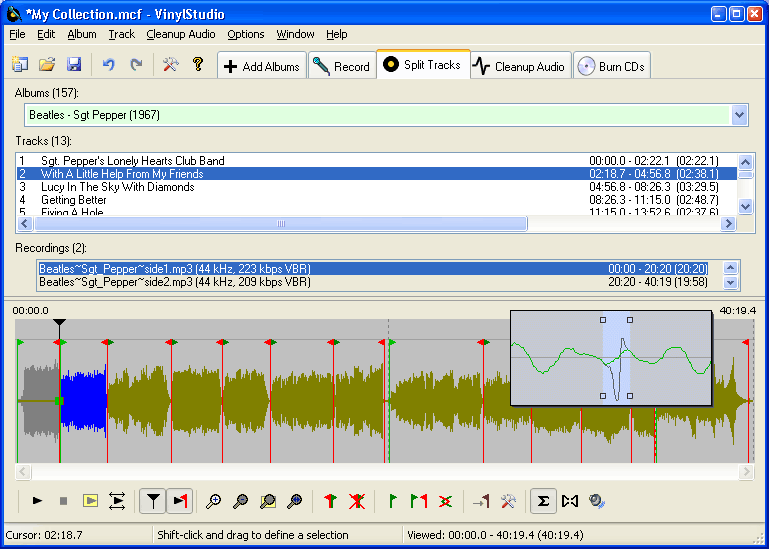Screen dimensions: 769x549
Task: Click the black playback cursor triangle on waveform
Action: [x=59, y=323]
